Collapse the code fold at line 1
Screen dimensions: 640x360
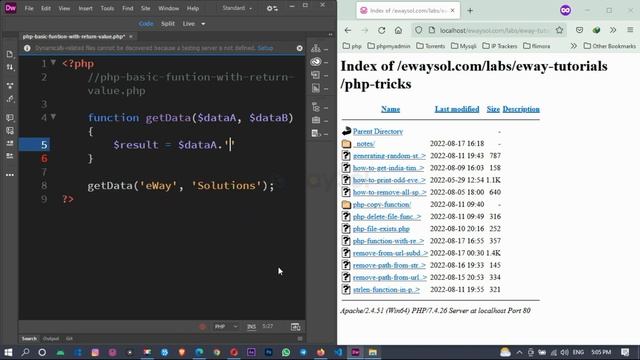53,62
